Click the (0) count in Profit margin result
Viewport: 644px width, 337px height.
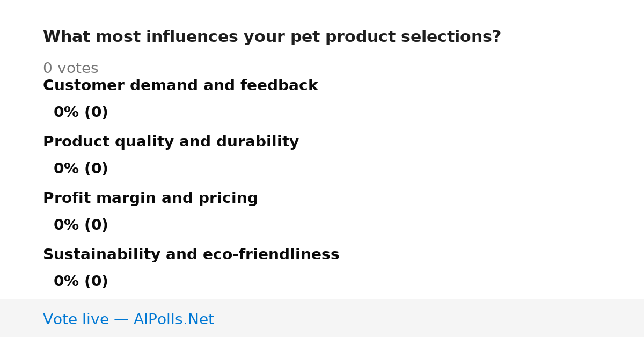tap(96, 225)
